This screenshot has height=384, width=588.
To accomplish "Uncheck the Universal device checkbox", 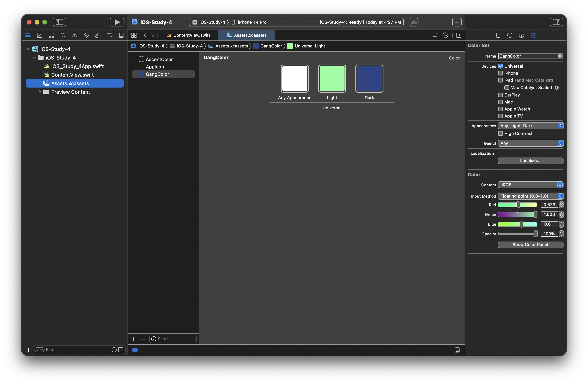I will click(x=500, y=66).
